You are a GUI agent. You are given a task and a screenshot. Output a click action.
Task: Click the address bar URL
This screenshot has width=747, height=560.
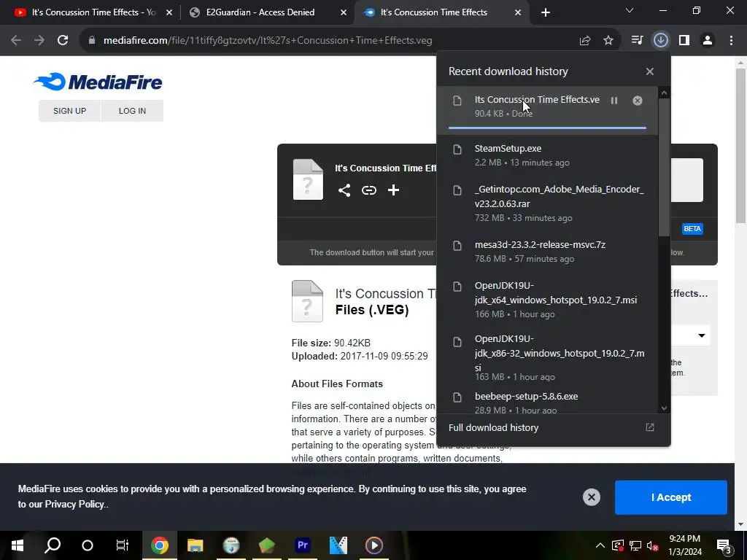(x=268, y=41)
